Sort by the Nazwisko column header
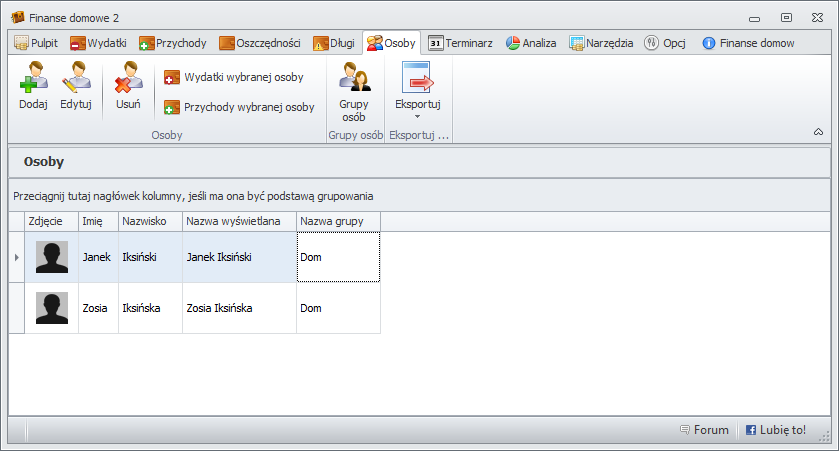 (x=149, y=221)
